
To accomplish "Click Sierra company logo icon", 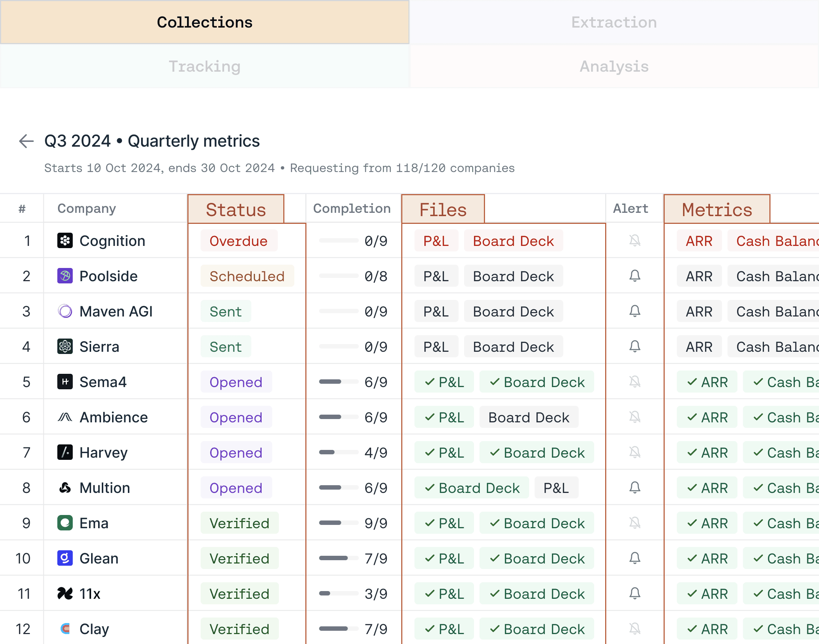I will (65, 347).
